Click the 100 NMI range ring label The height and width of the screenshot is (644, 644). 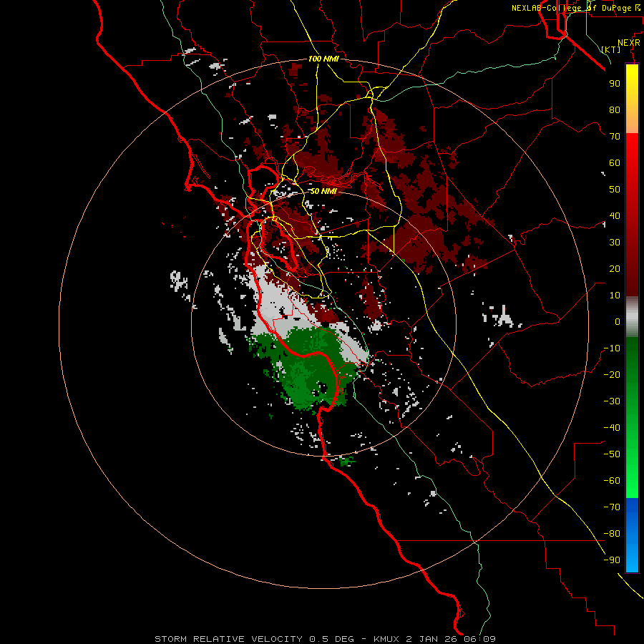pyautogui.click(x=323, y=59)
